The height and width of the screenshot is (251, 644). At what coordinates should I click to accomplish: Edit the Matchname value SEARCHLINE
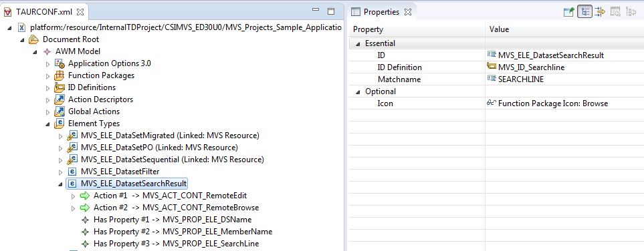[x=521, y=79]
